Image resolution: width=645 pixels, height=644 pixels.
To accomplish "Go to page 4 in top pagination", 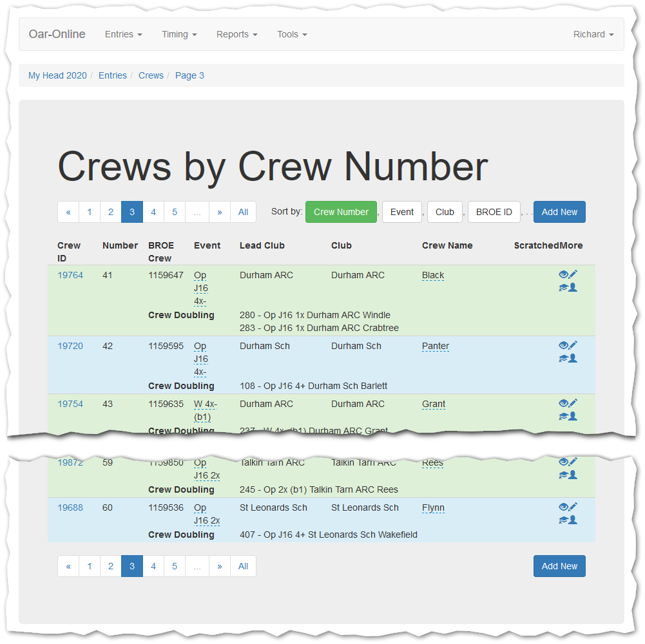I will pos(153,212).
